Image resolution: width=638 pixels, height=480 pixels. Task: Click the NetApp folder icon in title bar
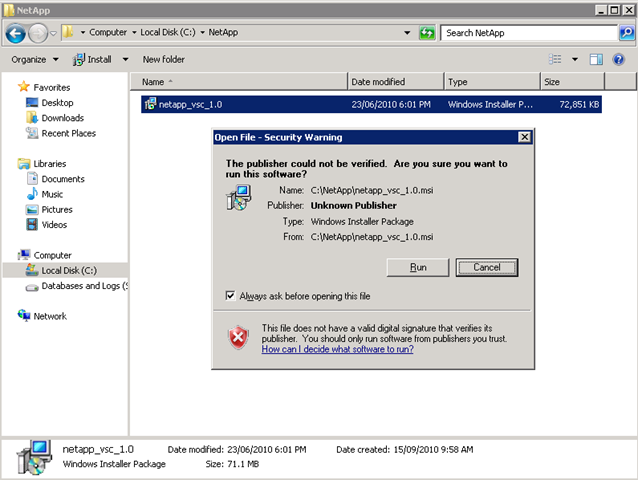[9, 10]
